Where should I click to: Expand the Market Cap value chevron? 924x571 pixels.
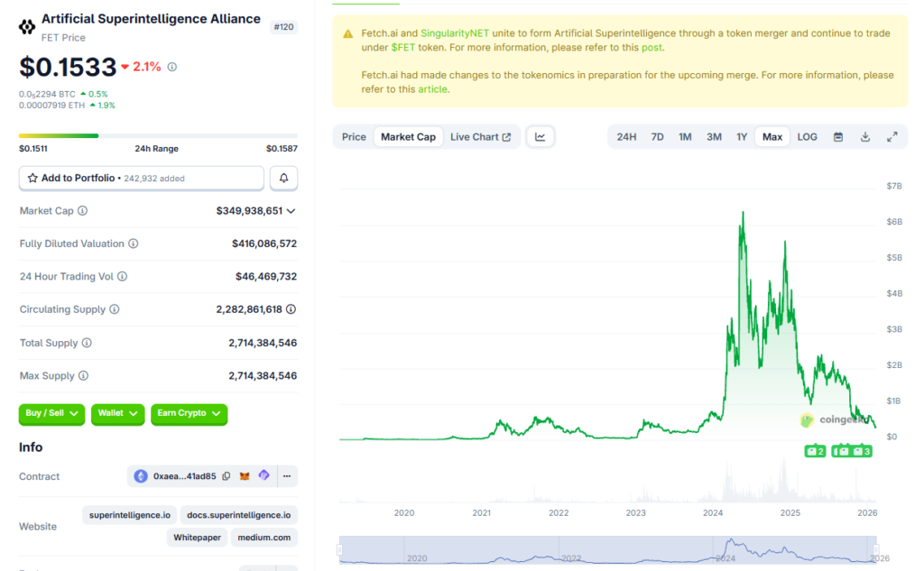291,211
